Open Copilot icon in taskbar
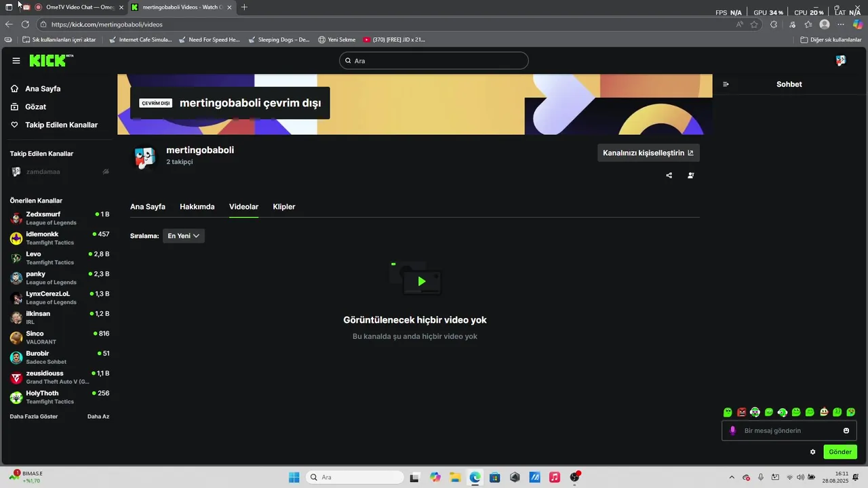 435,477
